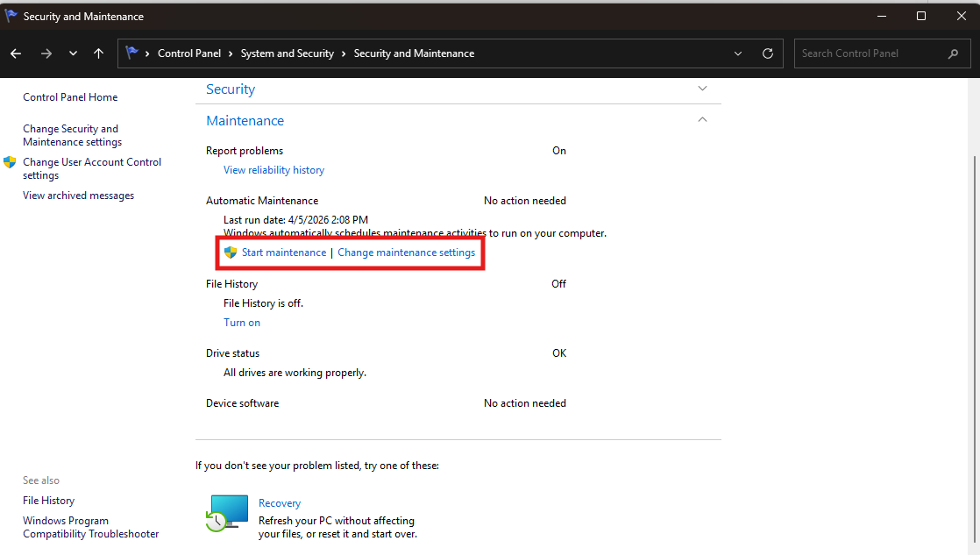This screenshot has width=980, height=555.
Task: Click Start maintenance link
Action: coord(284,253)
